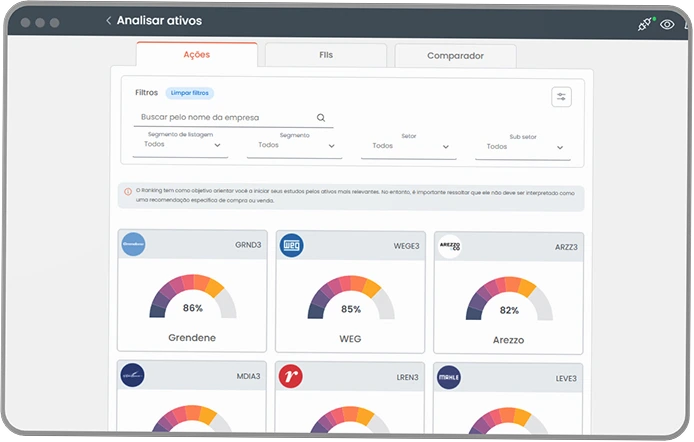
Task: Toggle the eye visibility icon in header
Action: point(667,24)
